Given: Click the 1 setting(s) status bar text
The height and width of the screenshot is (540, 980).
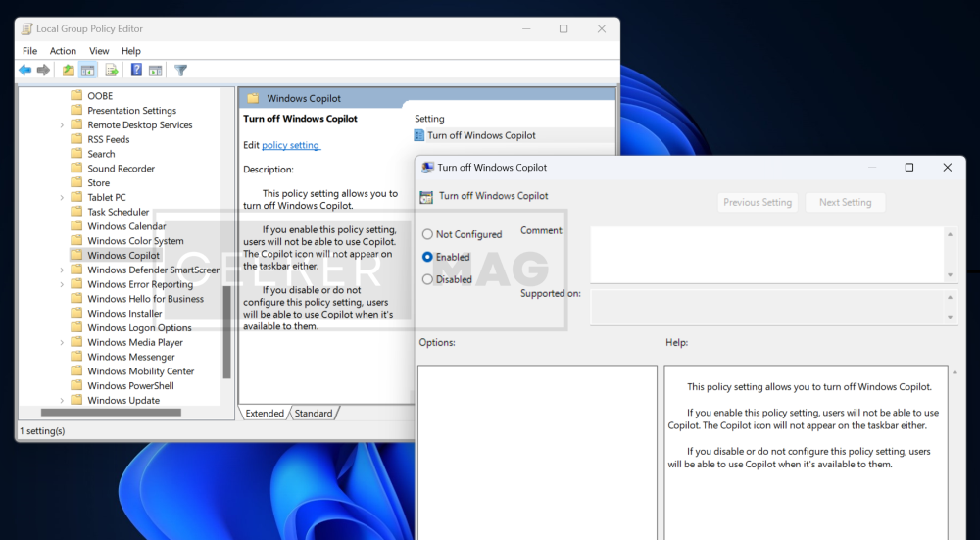Looking at the screenshot, I should click(x=42, y=430).
